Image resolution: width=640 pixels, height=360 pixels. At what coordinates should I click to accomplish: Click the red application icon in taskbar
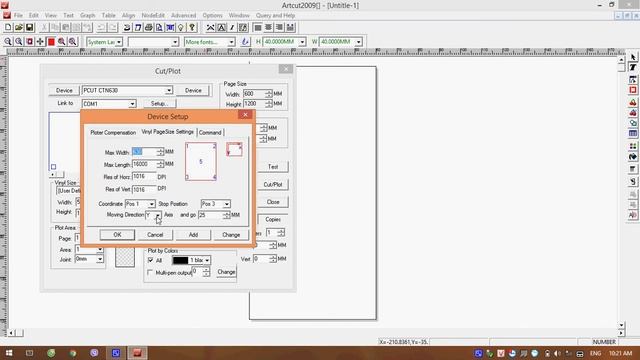[137, 353]
